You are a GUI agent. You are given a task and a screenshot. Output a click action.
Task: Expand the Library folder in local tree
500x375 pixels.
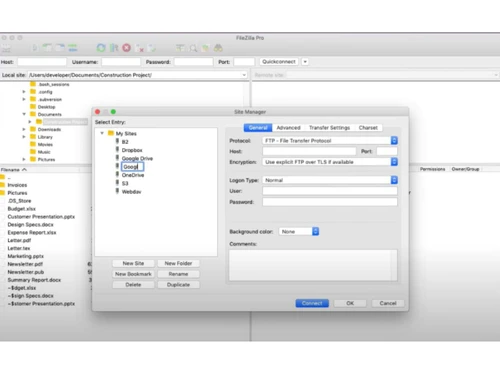pyautogui.click(x=24, y=137)
